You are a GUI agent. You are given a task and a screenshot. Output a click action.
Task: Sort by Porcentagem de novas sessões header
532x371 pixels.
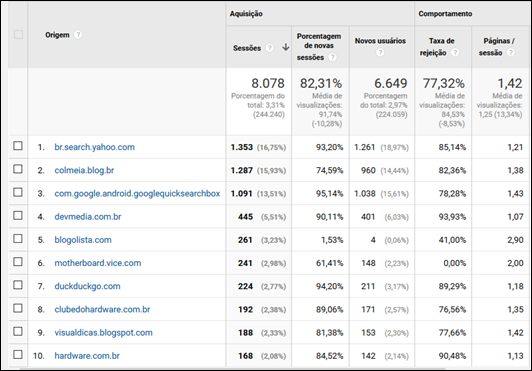click(319, 47)
